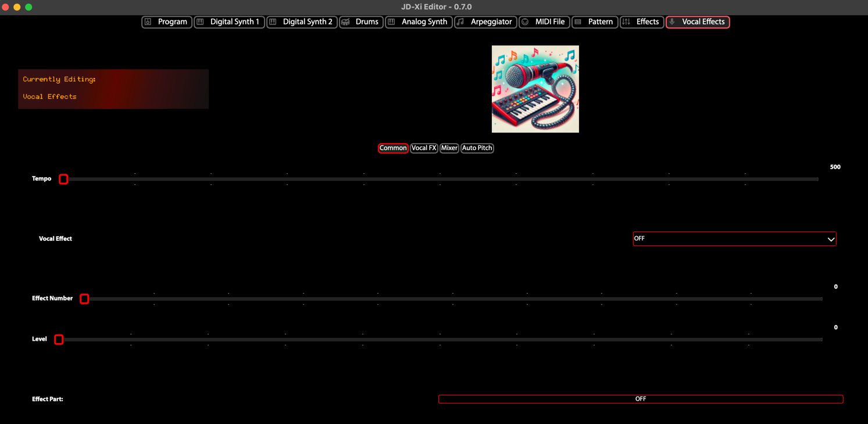This screenshot has height=424, width=868.
Task: Click the Effect Number slider handle
Action: tap(84, 299)
